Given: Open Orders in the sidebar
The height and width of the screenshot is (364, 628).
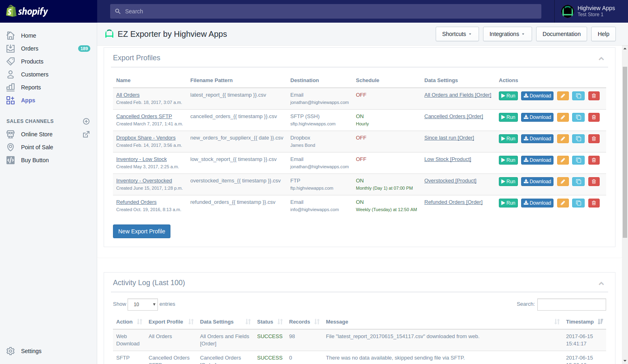Looking at the screenshot, I should pos(30,49).
